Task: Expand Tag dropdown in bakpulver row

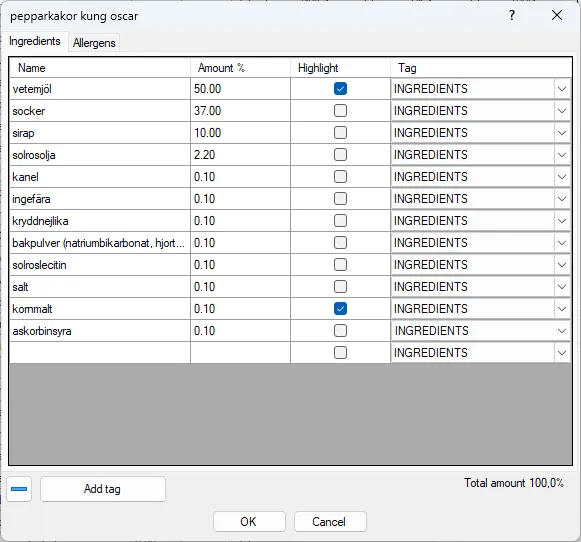Action: (x=562, y=243)
